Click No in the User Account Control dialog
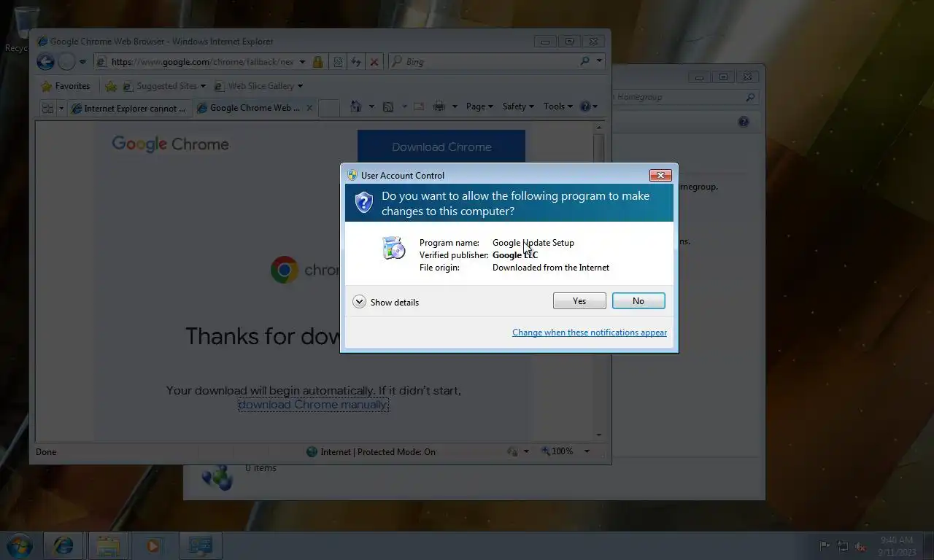 (x=638, y=300)
